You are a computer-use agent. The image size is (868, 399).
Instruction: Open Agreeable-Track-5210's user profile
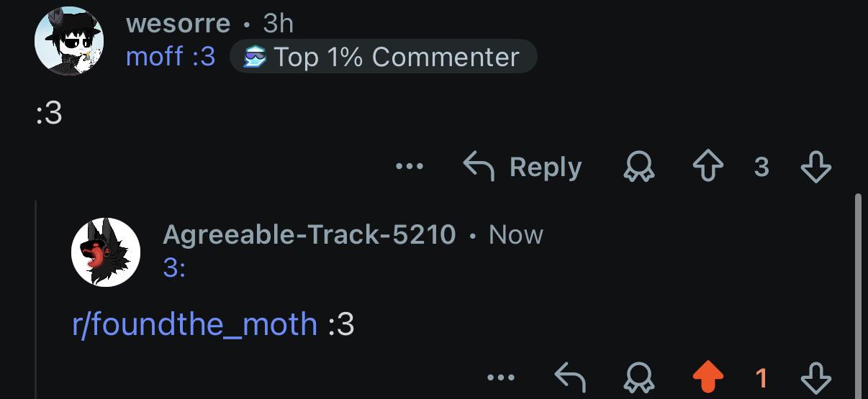309,234
